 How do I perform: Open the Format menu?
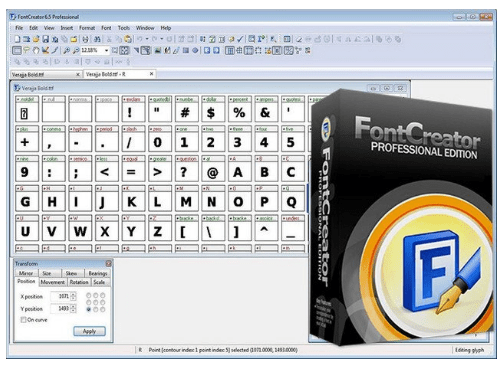pos(87,28)
